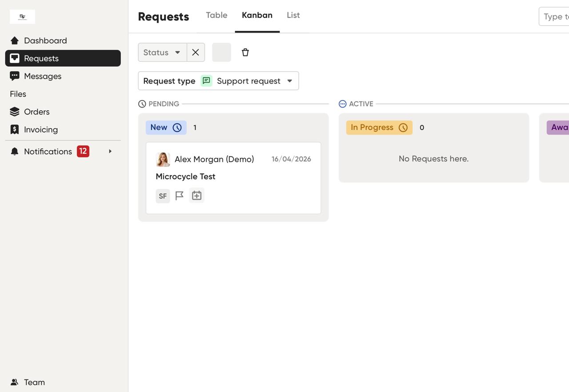Open Invoicing in the sidebar
The height and width of the screenshot is (392, 569).
coord(63,129)
